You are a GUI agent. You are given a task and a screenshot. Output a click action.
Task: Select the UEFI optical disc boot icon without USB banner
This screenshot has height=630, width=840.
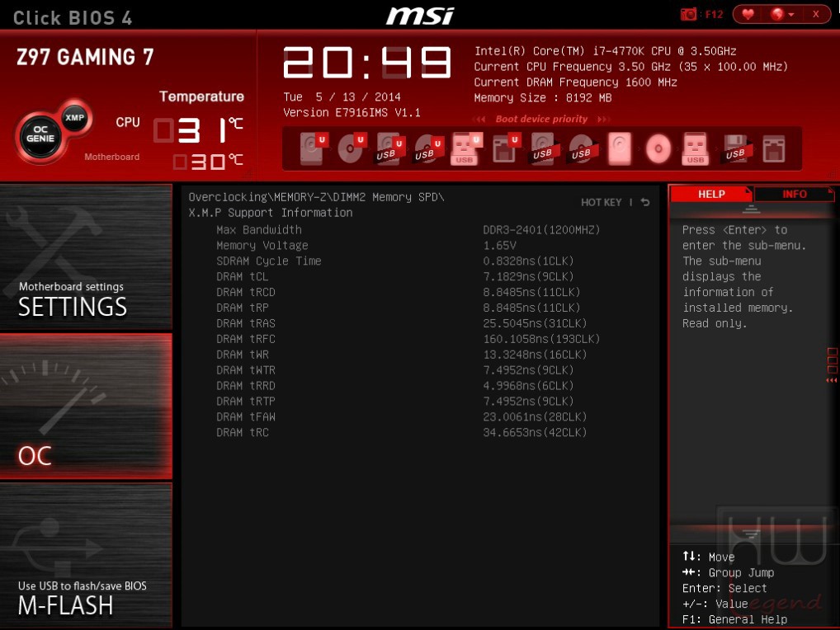pos(352,148)
